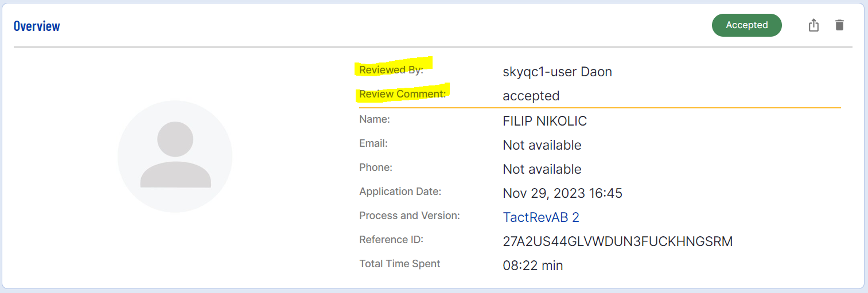Viewport: 868px width, 293px height.
Task: Click the profile avatar placeholder
Action: click(175, 156)
